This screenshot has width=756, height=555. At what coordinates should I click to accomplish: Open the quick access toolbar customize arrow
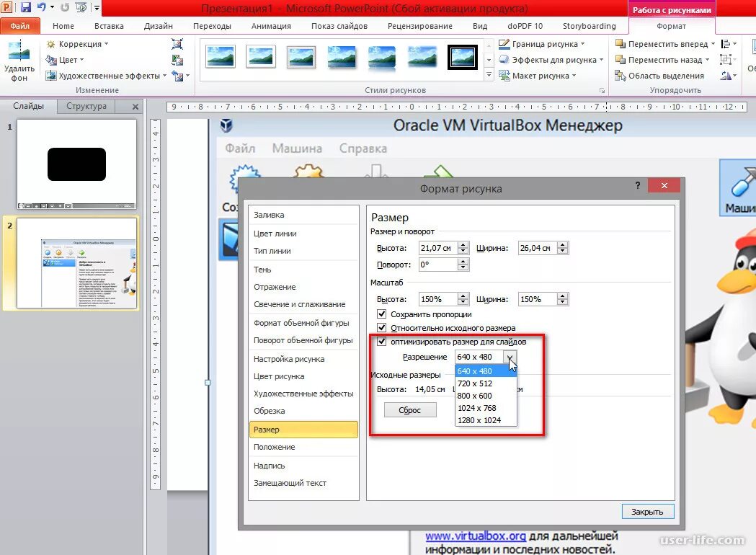tap(97, 7)
